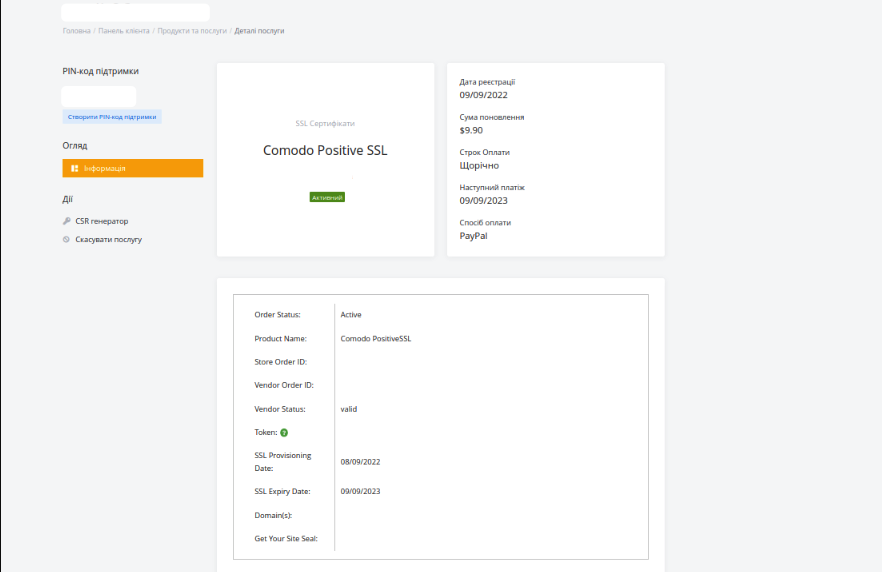Click the renewal amount $9.90
The width and height of the screenshot is (882, 572).
[471, 130]
